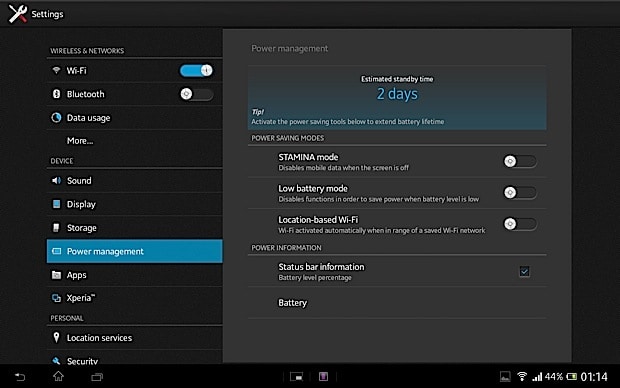Image resolution: width=620 pixels, height=388 pixels.
Task: Open Xperia settings
Action: coord(134,298)
